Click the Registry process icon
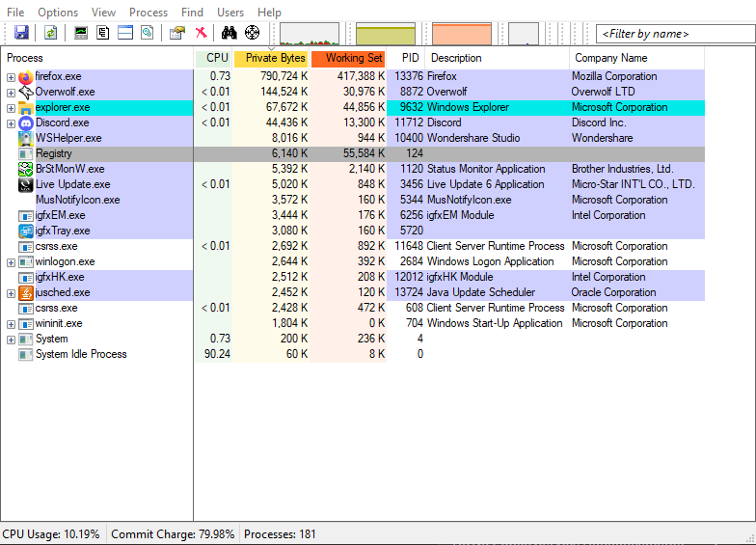The width and height of the screenshot is (756, 545). tap(25, 154)
